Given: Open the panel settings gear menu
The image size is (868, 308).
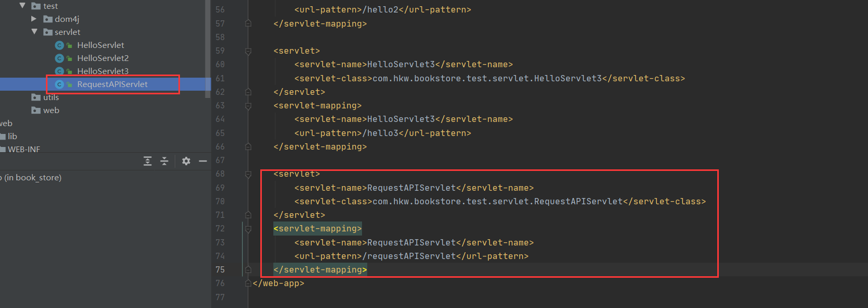Looking at the screenshot, I should 186,161.
